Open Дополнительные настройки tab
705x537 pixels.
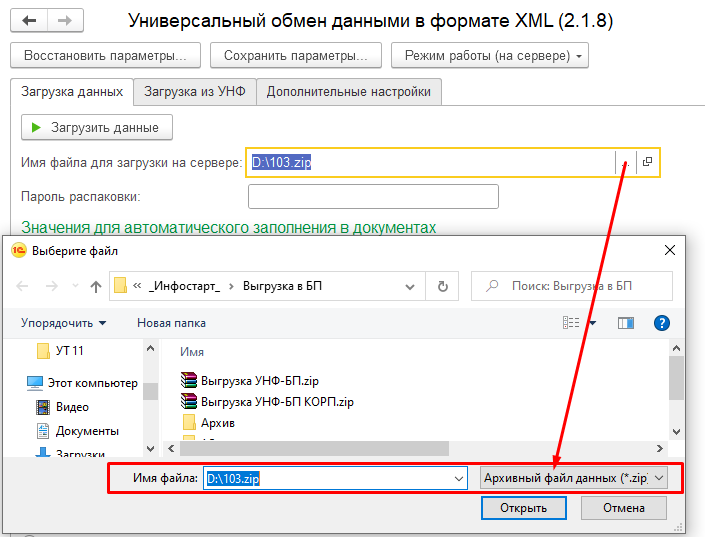(x=348, y=91)
